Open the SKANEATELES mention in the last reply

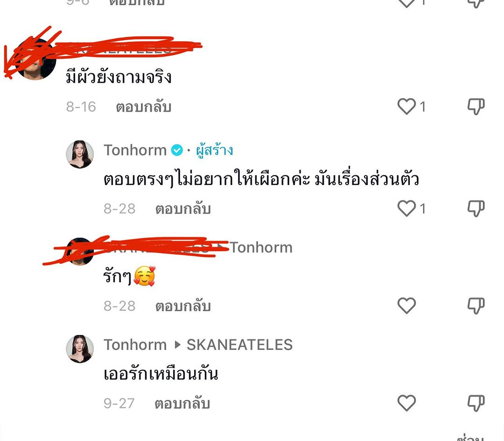(x=239, y=345)
